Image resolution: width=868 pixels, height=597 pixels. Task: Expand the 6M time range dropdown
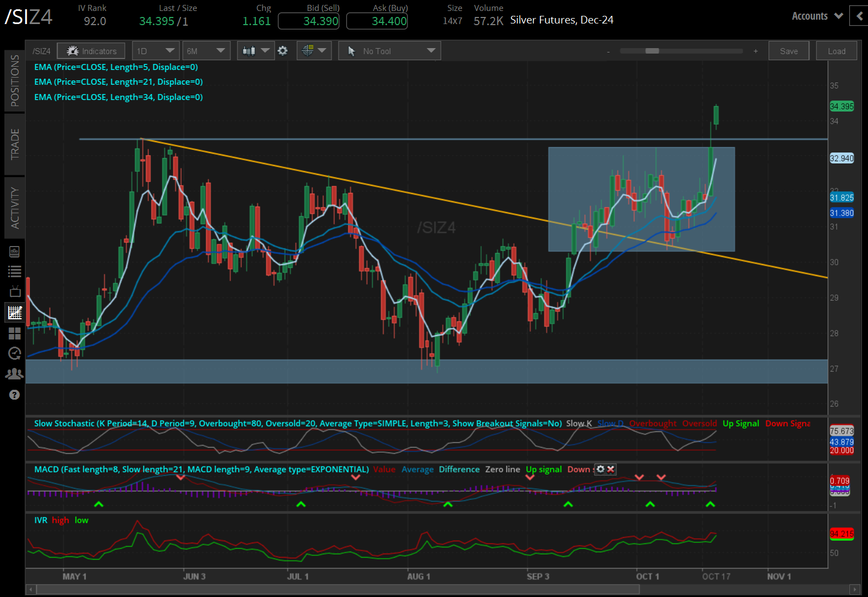[x=206, y=51]
